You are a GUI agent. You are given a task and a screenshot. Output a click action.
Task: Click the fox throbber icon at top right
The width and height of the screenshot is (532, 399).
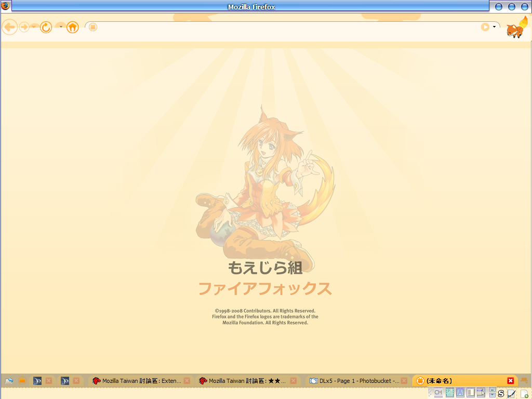[517, 27]
